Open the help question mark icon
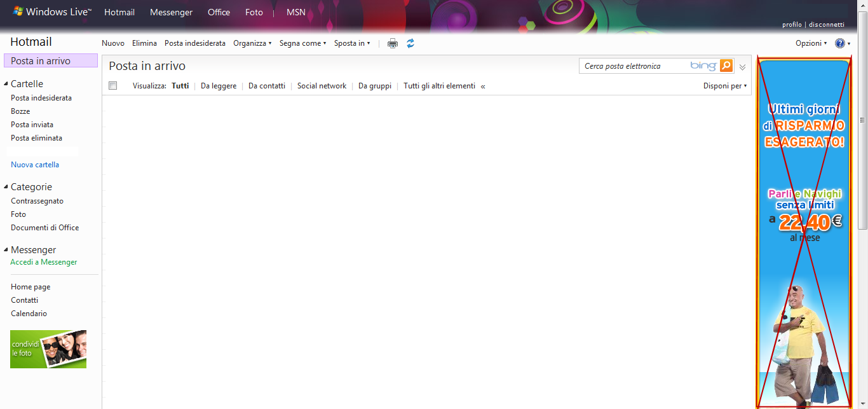Image resolution: width=868 pixels, height=409 pixels. pyautogui.click(x=840, y=43)
